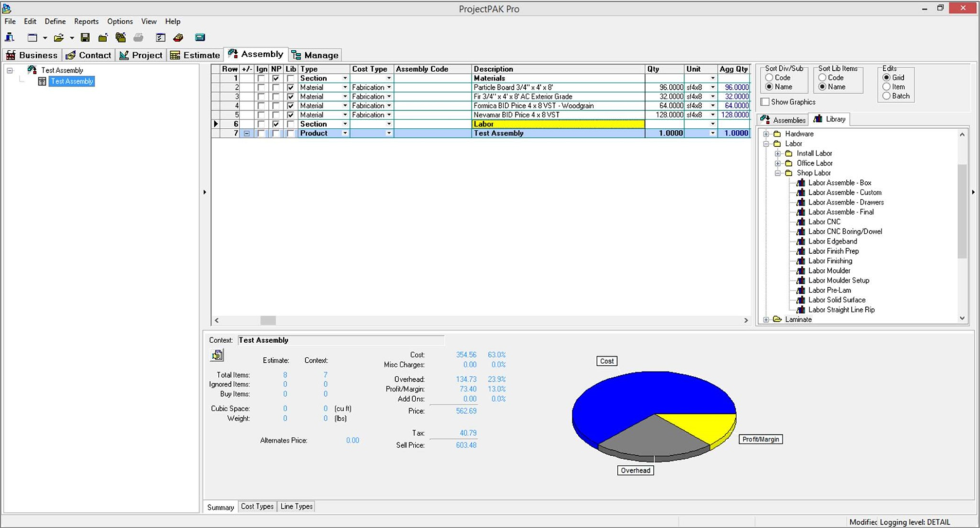This screenshot has height=528, width=980.
Task: Click the Library tab icon
Action: pos(818,119)
